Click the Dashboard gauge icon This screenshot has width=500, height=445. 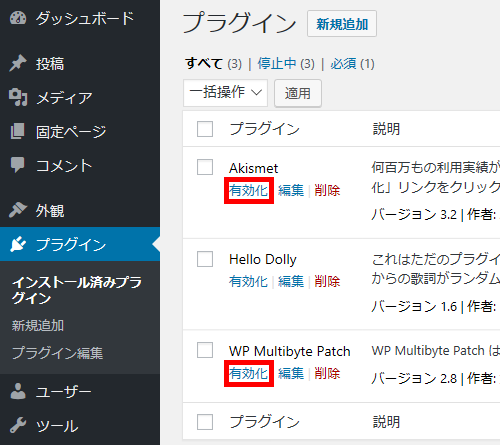pos(18,18)
